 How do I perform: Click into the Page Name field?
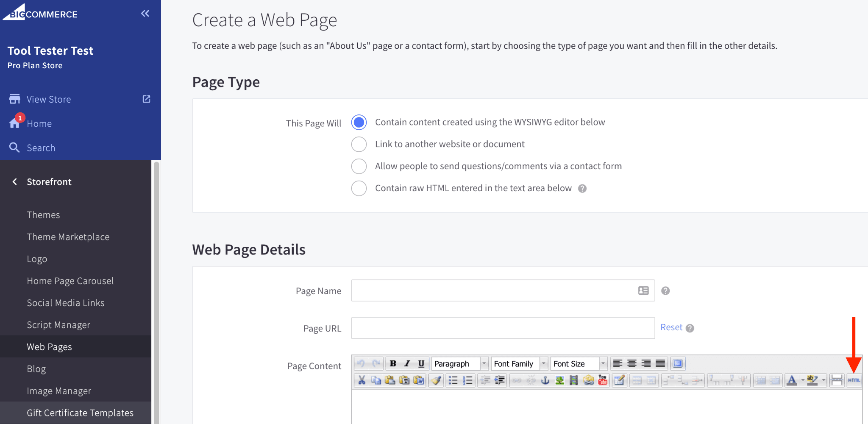point(503,290)
